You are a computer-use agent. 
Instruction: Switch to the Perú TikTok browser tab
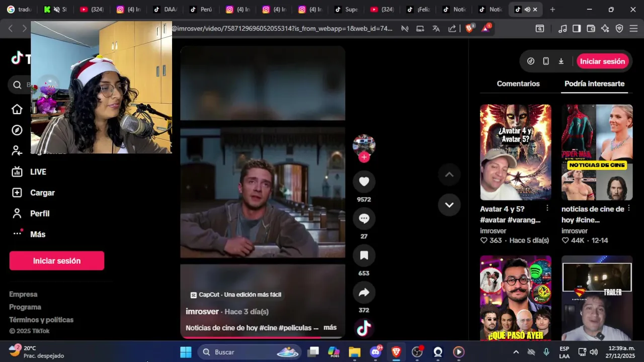click(201, 10)
